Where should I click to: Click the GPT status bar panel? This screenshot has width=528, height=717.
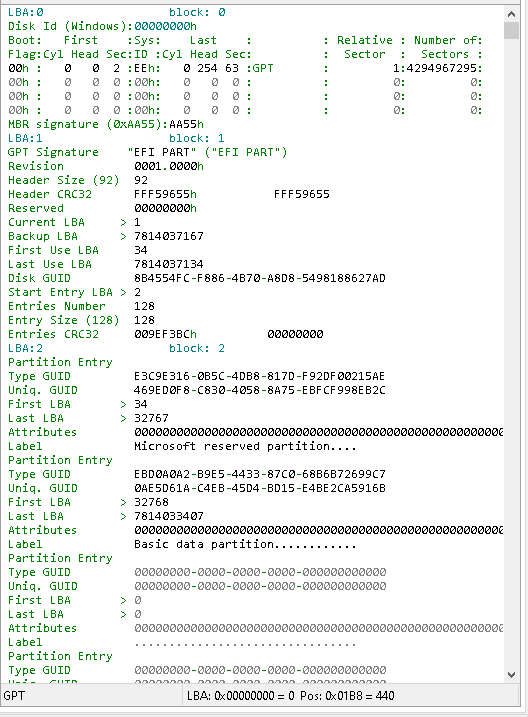click(91, 696)
